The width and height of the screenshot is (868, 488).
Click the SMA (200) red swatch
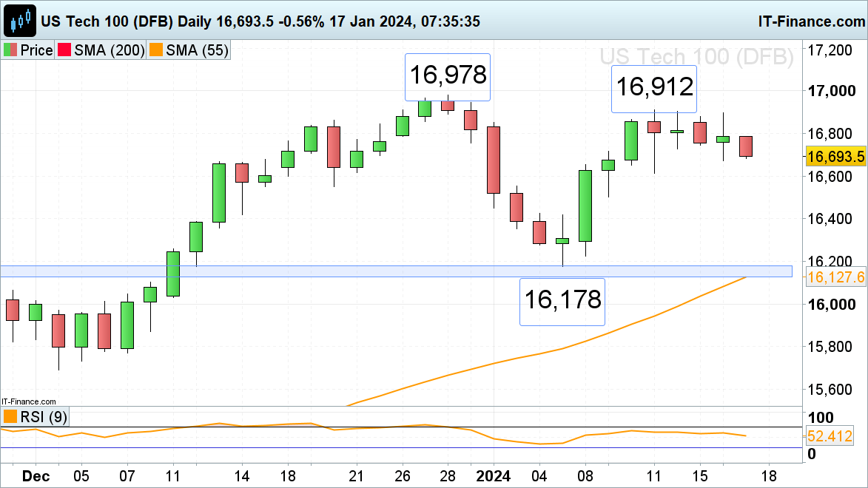[64, 50]
